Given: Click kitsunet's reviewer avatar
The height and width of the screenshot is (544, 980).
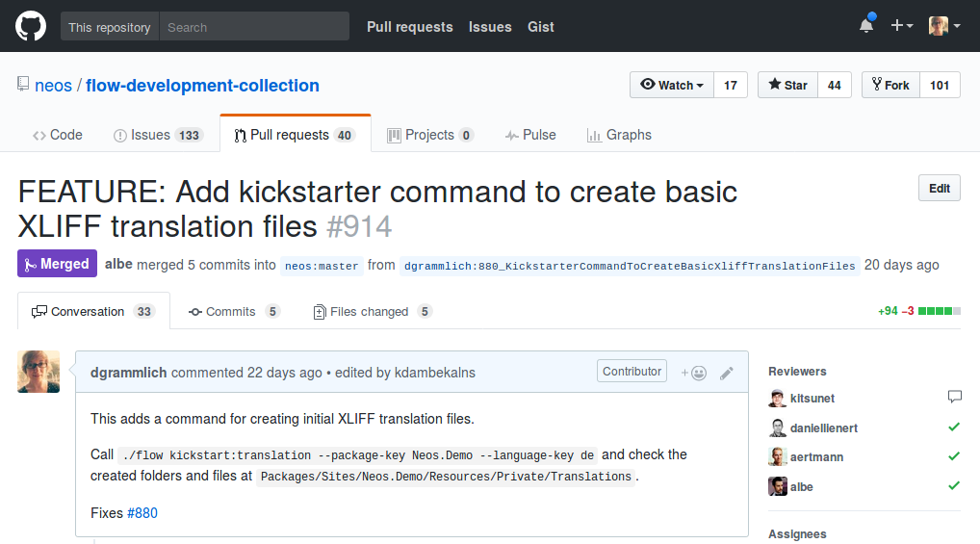Looking at the screenshot, I should (x=778, y=399).
